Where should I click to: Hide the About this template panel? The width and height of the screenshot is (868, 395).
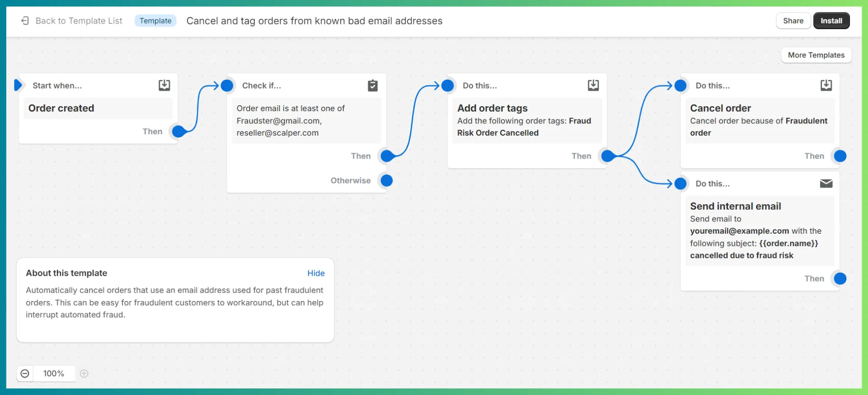click(316, 273)
